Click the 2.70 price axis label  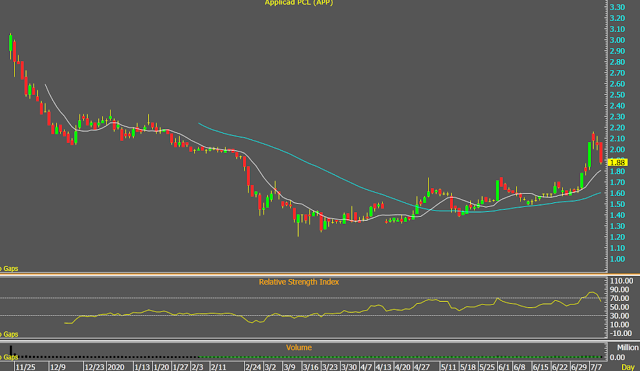coord(617,73)
